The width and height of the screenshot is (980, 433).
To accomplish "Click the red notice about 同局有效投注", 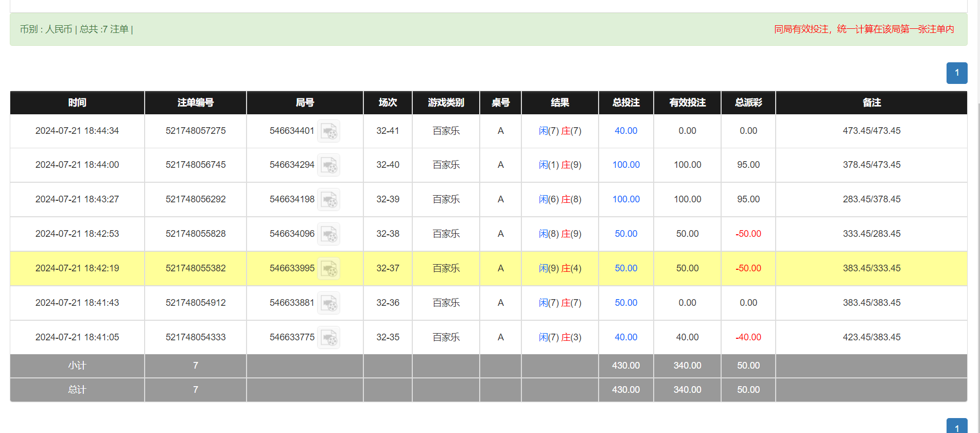I will 864,29.
